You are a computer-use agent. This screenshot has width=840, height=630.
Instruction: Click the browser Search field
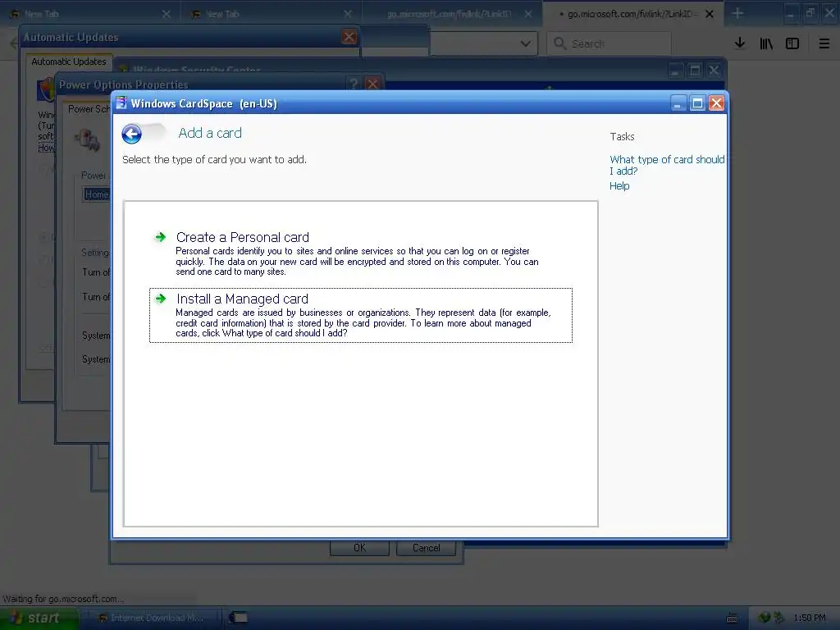(x=609, y=43)
